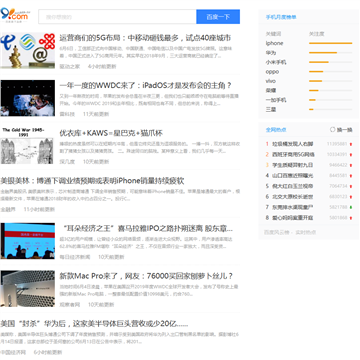Click the 关键词 column header
The height and width of the screenshot is (360, 360).
click(x=273, y=34)
